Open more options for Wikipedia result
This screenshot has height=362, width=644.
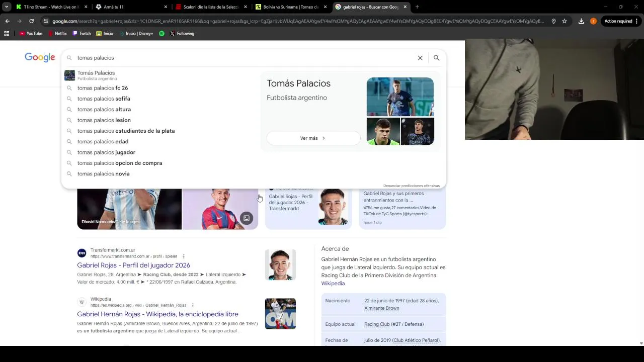click(x=193, y=305)
